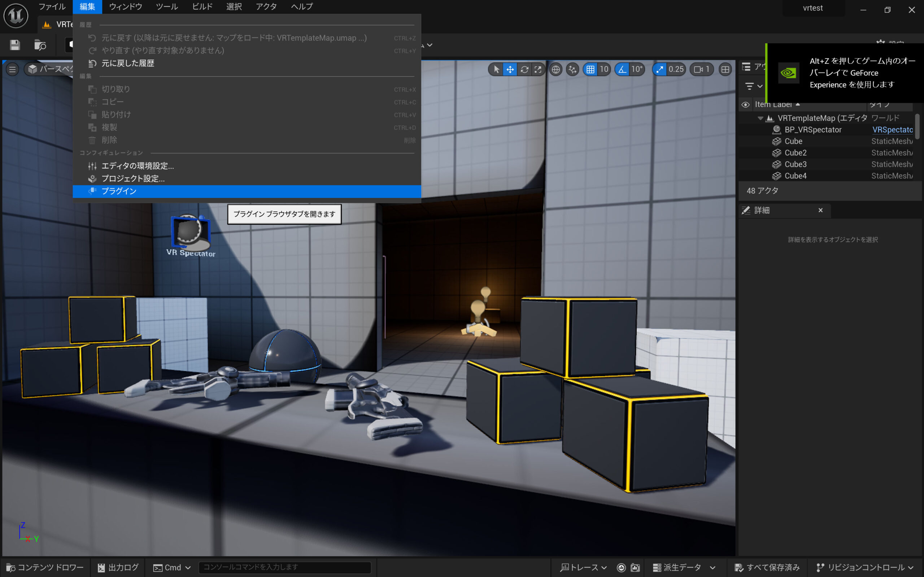Click the save level floppy disk icon
Image resolution: width=924 pixels, height=577 pixels.
[15, 45]
